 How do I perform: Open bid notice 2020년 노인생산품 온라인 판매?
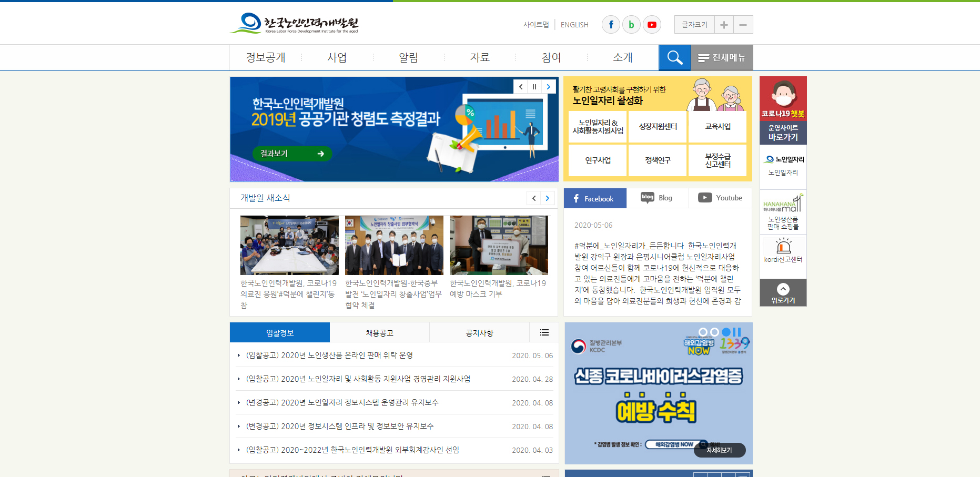[329, 356]
